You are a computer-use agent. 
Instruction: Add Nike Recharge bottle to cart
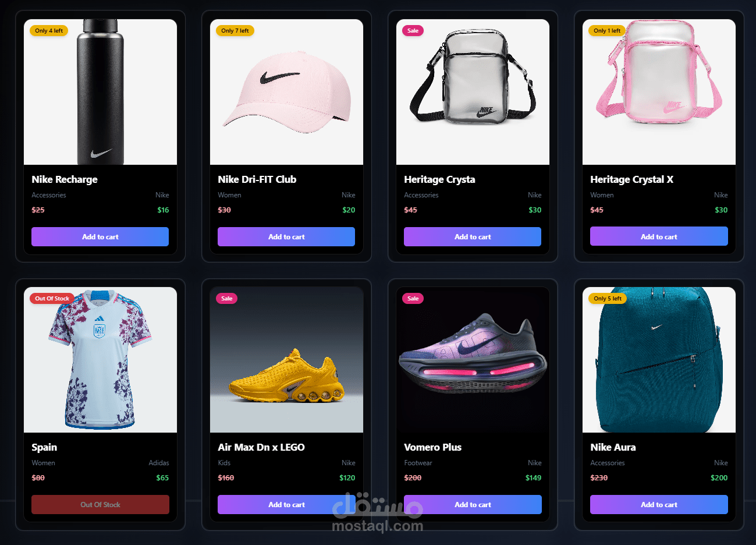100,236
